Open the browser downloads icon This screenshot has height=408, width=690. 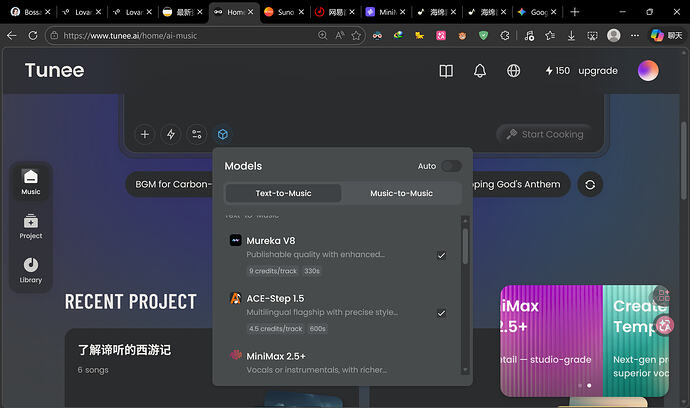coord(571,36)
